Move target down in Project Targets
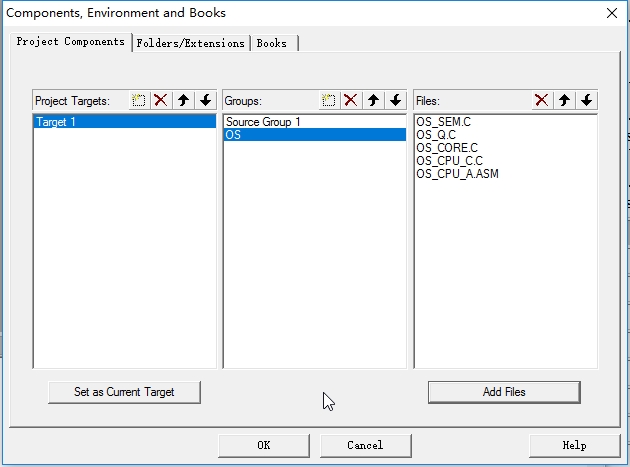This screenshot has height=467, width=630. click(205, 100)
